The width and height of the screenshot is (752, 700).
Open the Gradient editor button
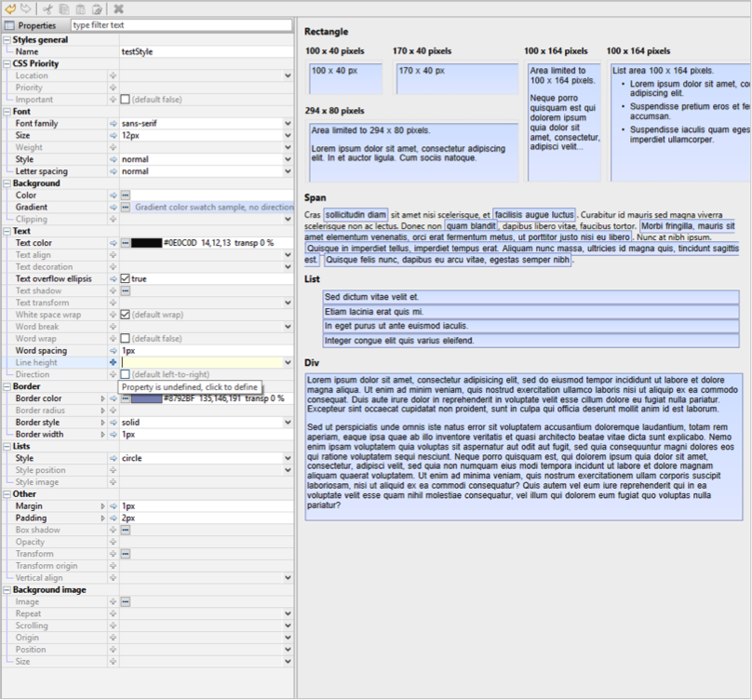pyautogui.click(x=125, y=208)
